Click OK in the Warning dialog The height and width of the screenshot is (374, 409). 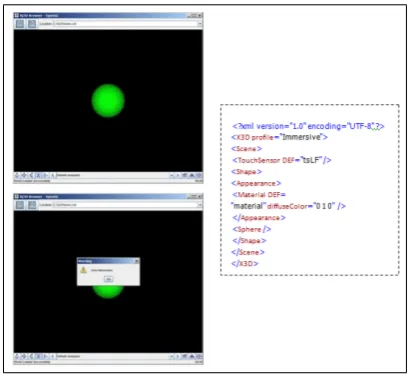[x=108, y=279]
